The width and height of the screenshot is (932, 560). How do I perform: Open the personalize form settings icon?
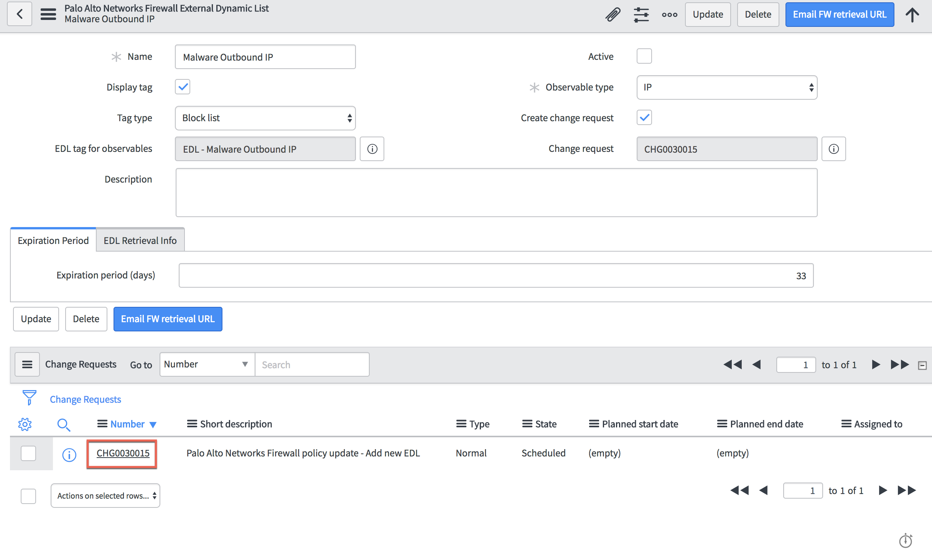641,15
